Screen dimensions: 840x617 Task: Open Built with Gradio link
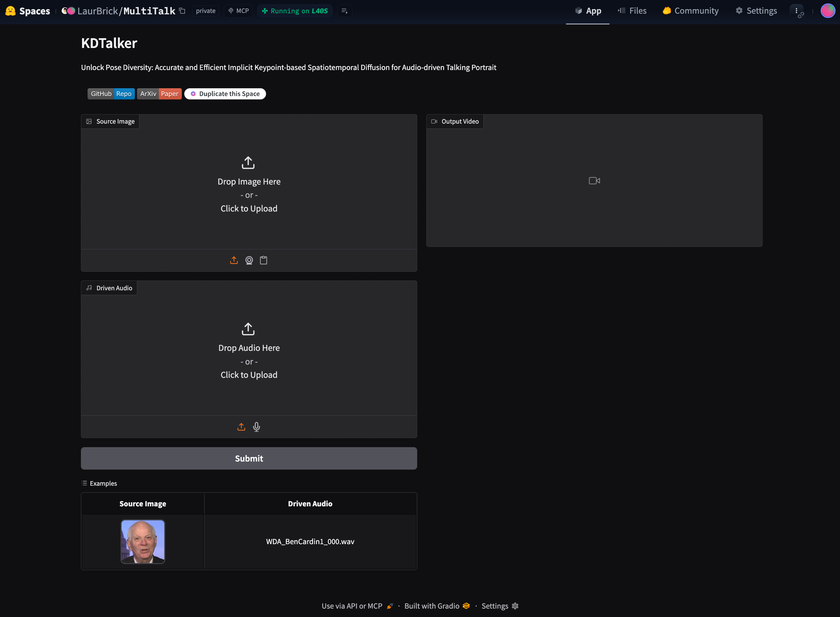click(x=437, y=606)
